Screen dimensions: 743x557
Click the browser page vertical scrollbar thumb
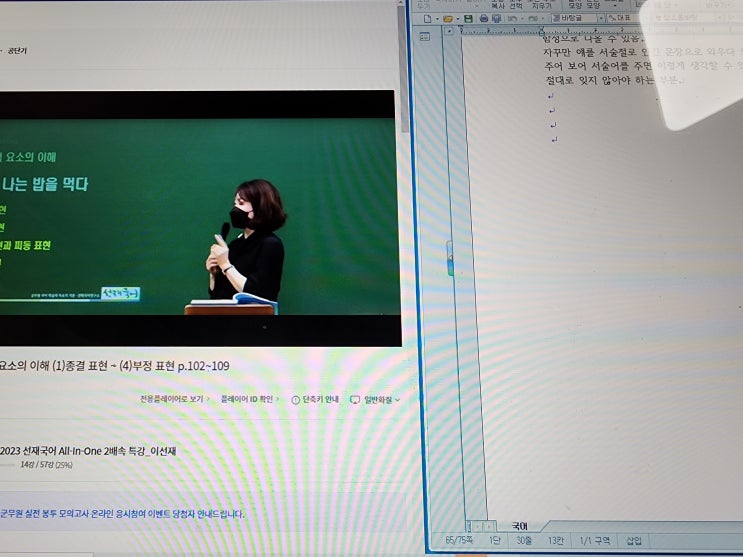pos(404,71)
